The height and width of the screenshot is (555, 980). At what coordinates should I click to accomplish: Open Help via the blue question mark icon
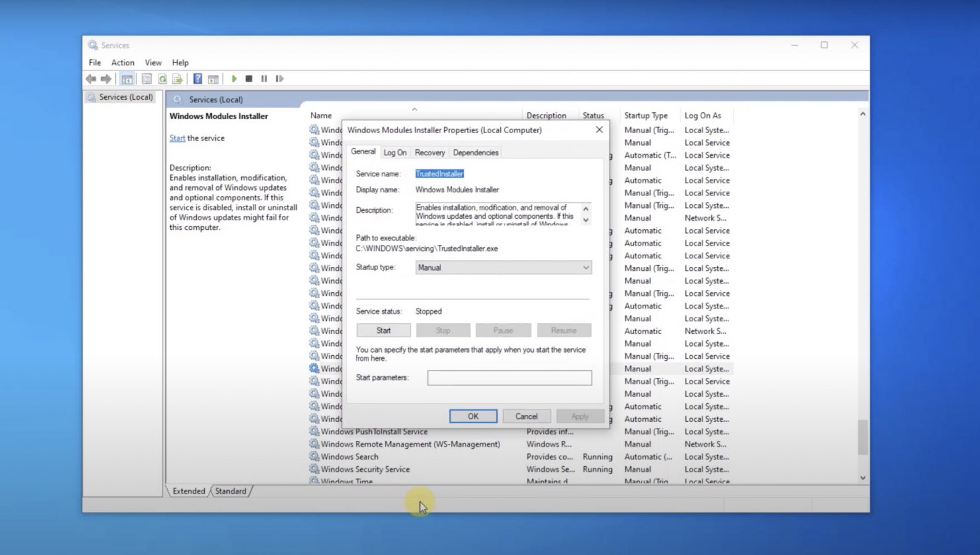click(x=197, y=79)
